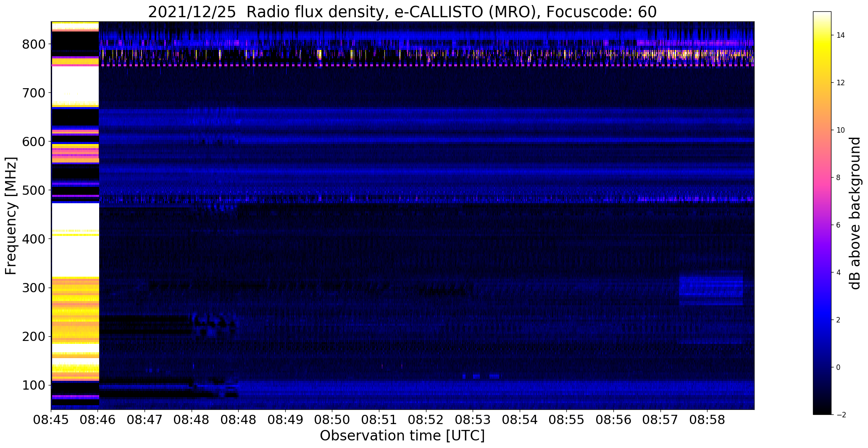The height and width of the screenshot is (448, 868).
Task: Click the 08:55 time tick label
Action: point(567,420)
